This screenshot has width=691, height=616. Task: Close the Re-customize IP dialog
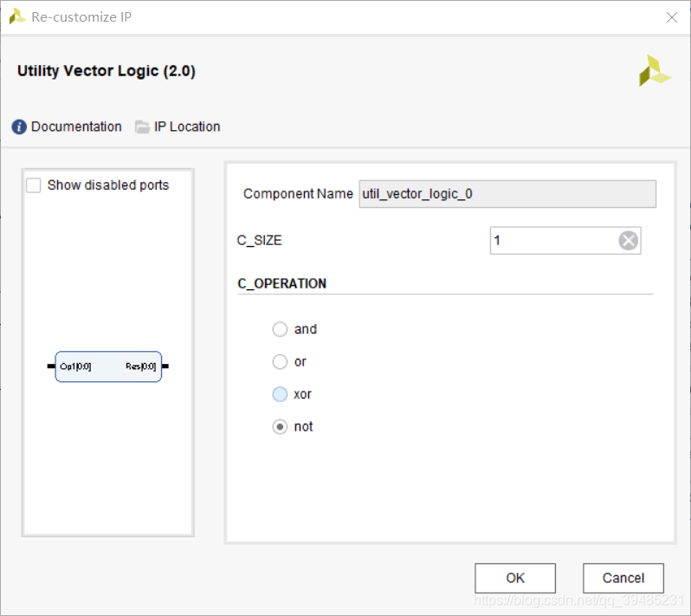[x=672, y=17]
